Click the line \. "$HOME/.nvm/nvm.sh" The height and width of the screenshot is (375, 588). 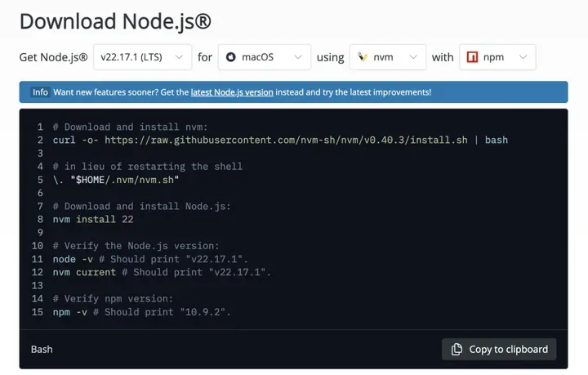coord(116,180)
